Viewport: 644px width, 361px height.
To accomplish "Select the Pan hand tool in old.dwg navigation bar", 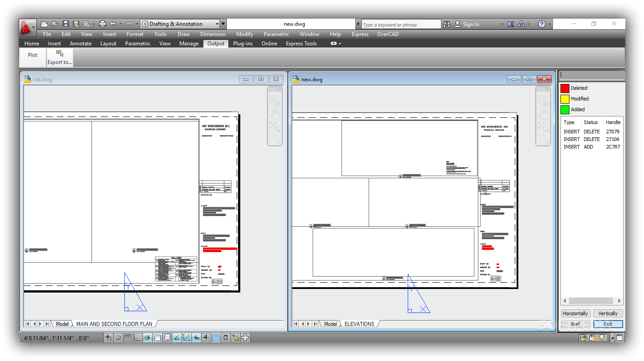I will point(275,115).
